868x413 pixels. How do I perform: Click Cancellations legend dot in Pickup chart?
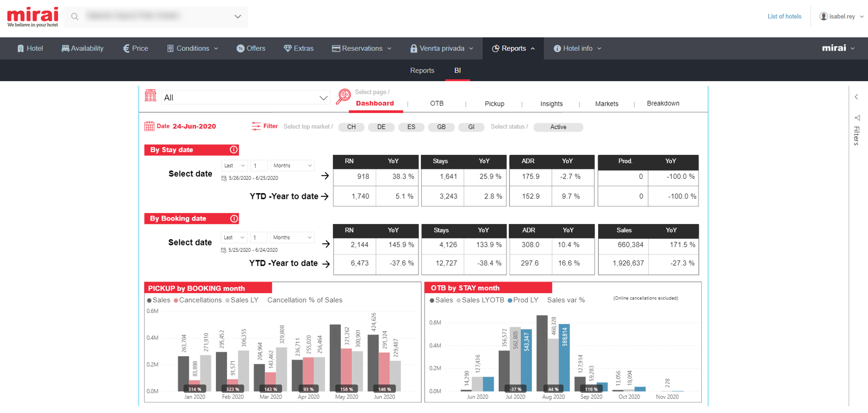pyautogui.click(x=176, y=301)
